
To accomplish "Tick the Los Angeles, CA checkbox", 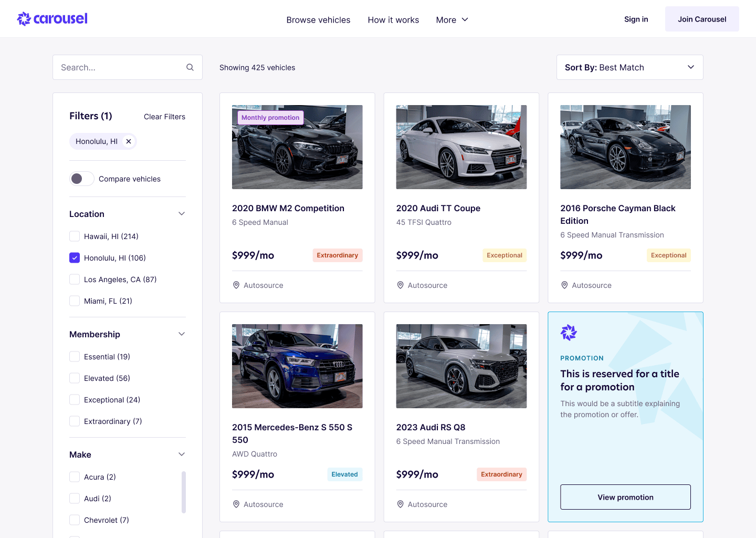I will (x=75, y=280).
